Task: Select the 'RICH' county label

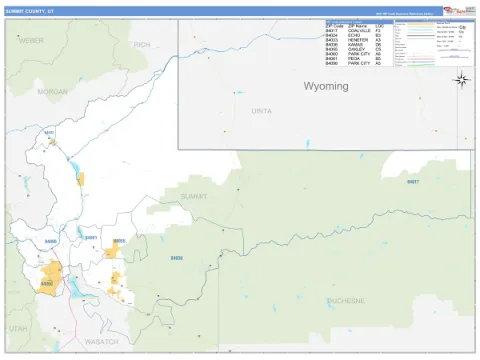Action: coord(142,45)
